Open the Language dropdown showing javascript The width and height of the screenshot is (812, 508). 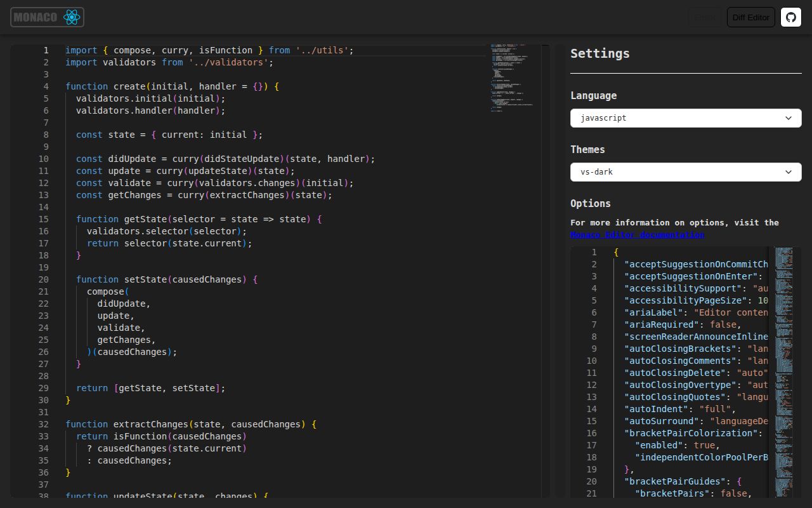(x=686, y=118)
